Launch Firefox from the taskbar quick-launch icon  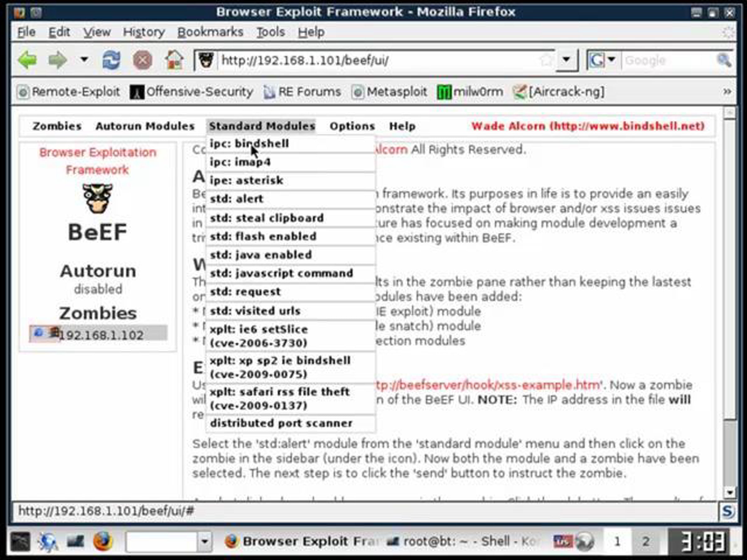pyautogui.click(x=103, y=541)
